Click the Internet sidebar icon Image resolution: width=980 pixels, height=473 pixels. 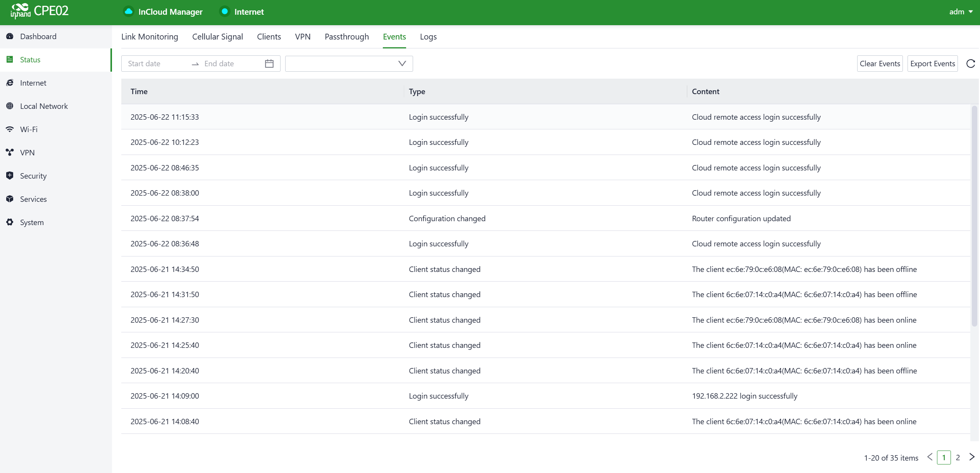click(x=10, y=83)
